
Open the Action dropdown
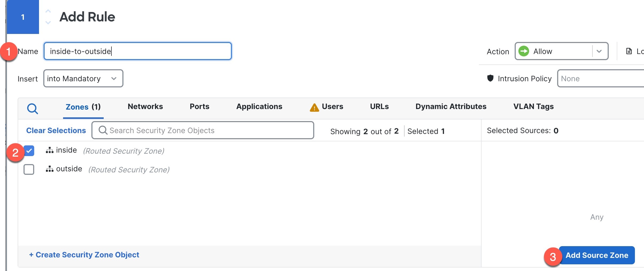(599, 51)
